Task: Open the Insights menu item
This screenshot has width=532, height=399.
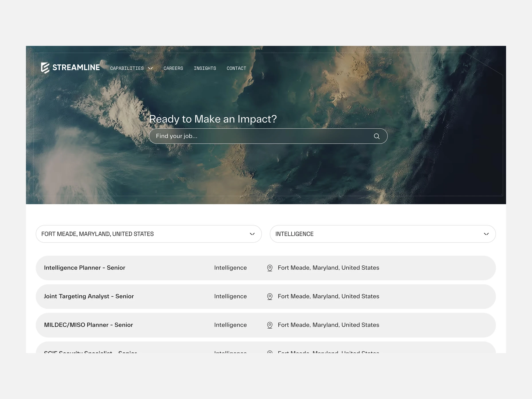Action: (205, 68)
